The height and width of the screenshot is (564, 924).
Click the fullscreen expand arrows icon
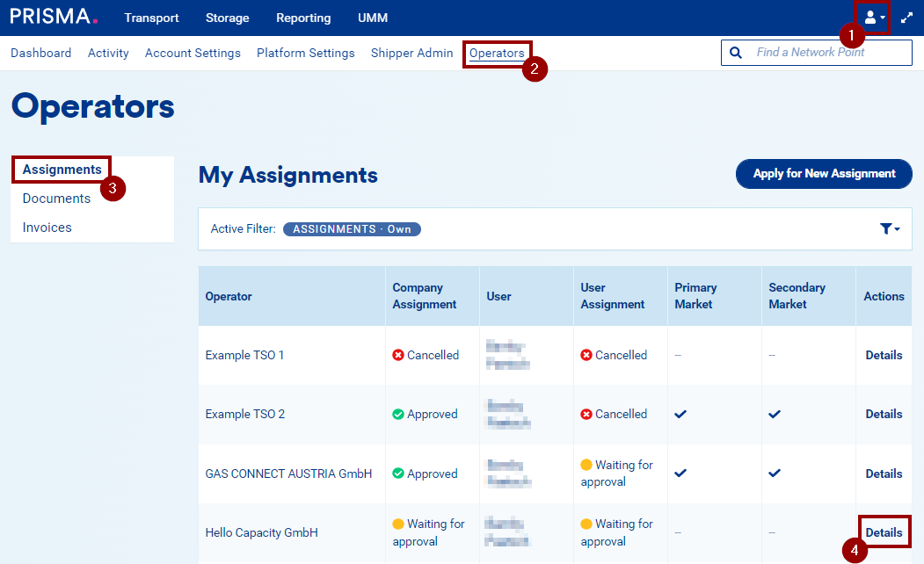[906, 18]
